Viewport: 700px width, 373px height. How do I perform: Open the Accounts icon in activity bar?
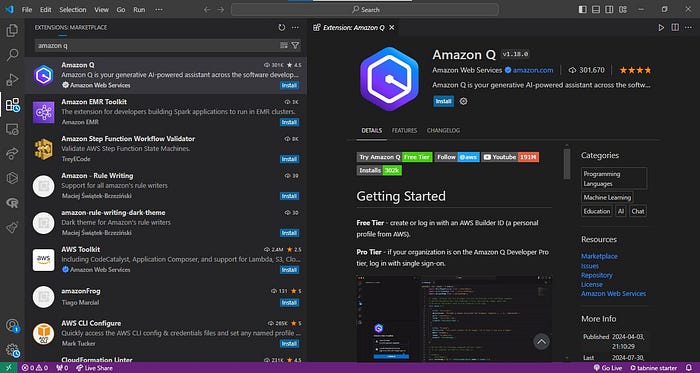tap(12, 326)
